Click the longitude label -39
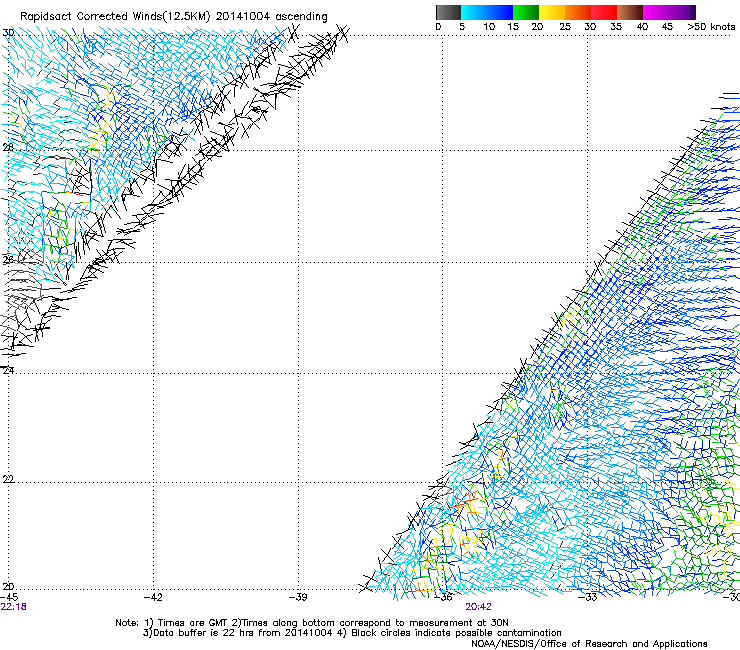Screen dimensions: 740x650 [298, 597]
